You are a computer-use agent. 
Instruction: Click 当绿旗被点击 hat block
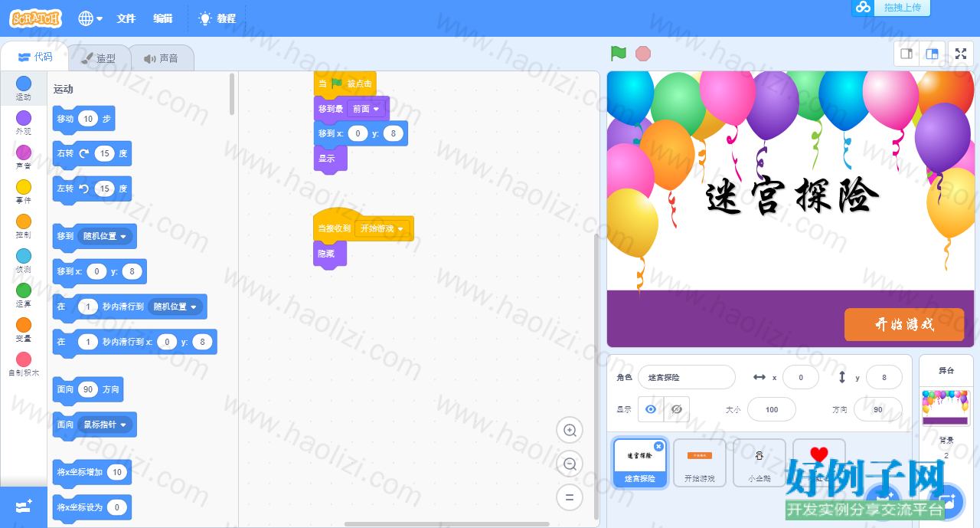click(x=345, y=84)
